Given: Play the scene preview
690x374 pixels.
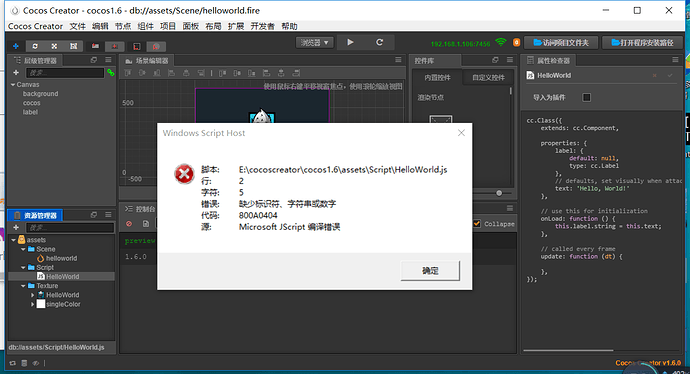Looking at the screenshot, I should 350,42.
